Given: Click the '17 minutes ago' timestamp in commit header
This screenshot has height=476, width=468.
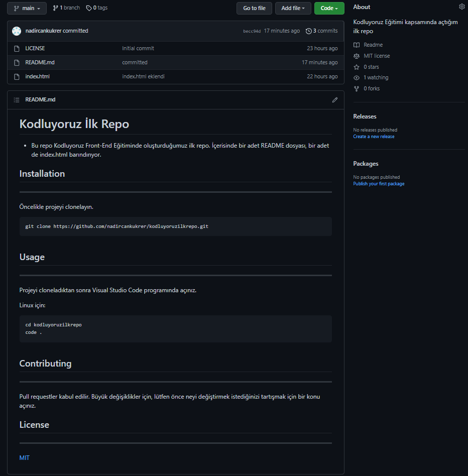Looking at the screenshot, I should (x=282, y=31).
